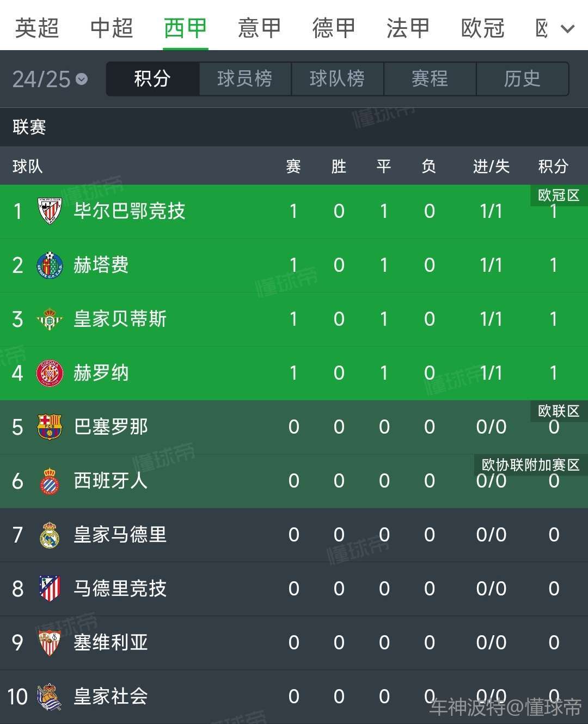
Task: Select the 赛程 sub-tab
Action: [430, 79]
